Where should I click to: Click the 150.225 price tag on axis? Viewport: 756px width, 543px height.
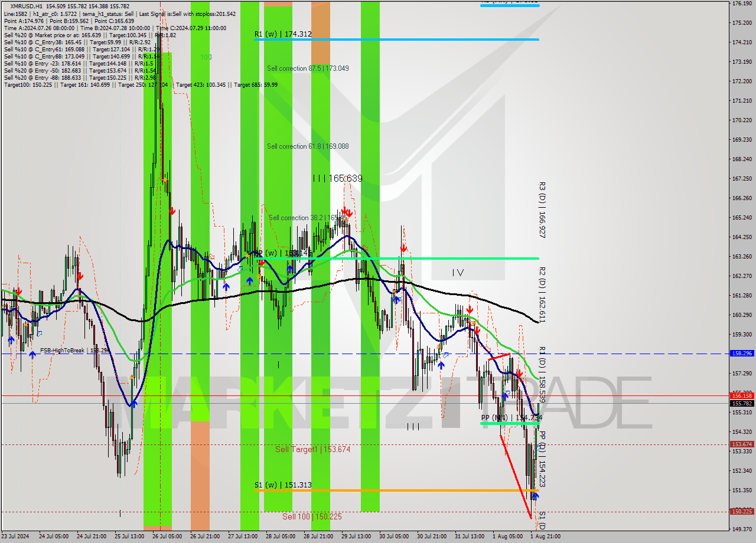point(742,512)
